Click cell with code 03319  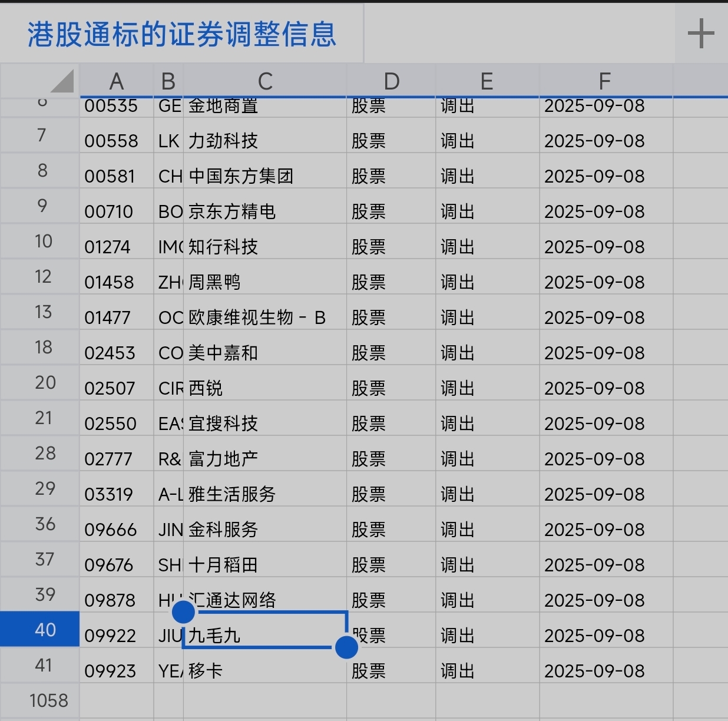pyautogui.click(x=117, y=489)
